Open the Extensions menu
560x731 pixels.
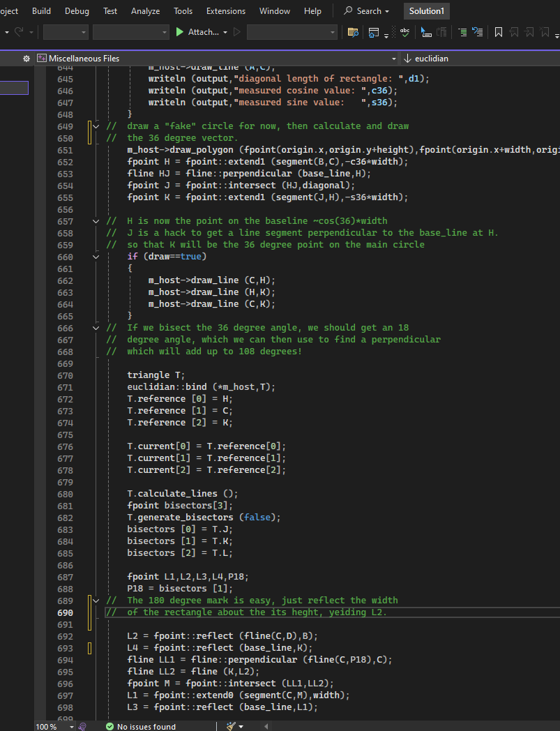tap(225, 11)
